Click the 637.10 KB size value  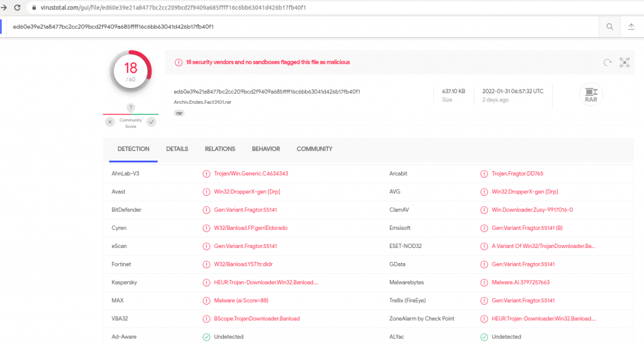tap(453, 91)
